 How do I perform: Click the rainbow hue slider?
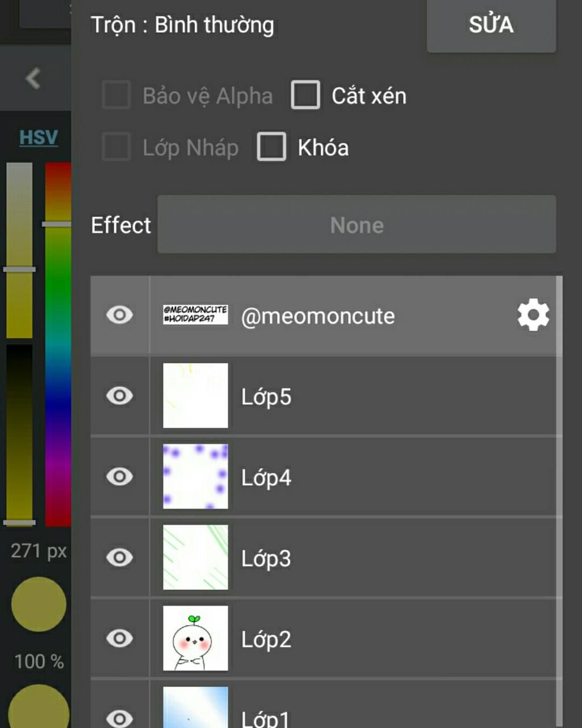(x=58, y=345)
